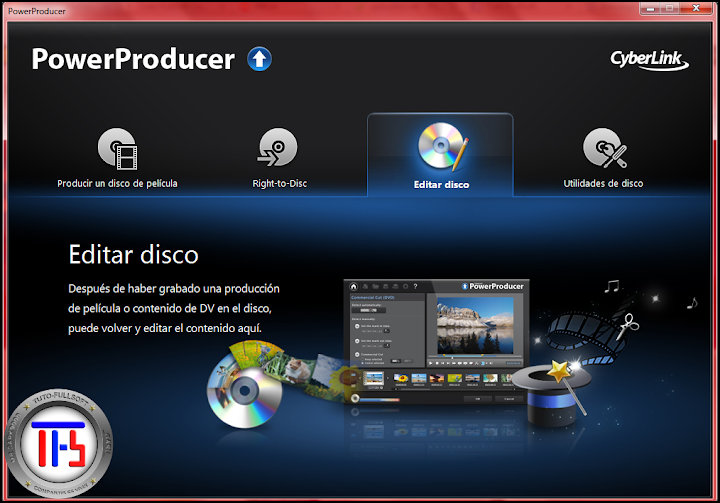Select the Editar disco rainbow disc icon
Screen dimensions: 720x503
443,147
